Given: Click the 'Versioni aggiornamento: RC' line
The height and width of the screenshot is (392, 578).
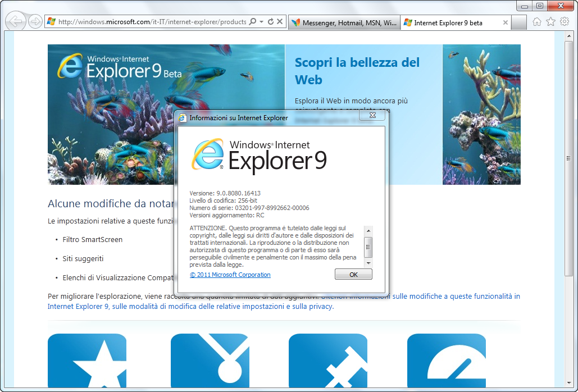Looking at the screenshot, I should pos(227,215).
